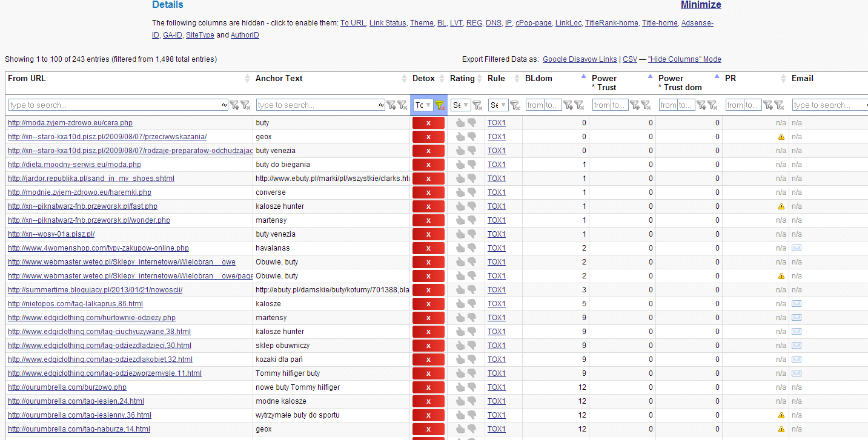868x440 pixels.
Task: Click warning icon in the 'kalosze hunter' fast.php row
Action: point(781,206)
